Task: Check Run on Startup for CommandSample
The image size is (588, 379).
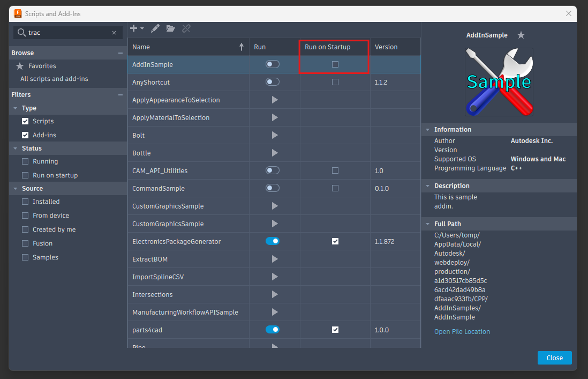Action: pos(335,188)
